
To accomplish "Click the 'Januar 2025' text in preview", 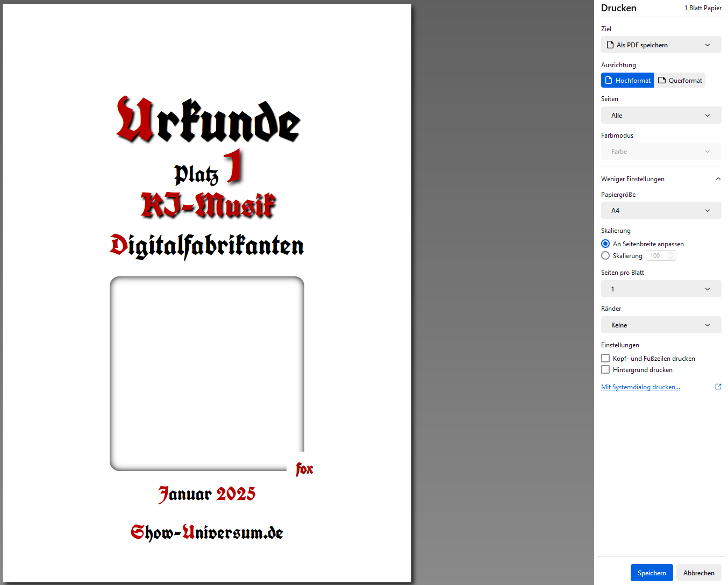I will pyautogui.click(x=207, y=494).
